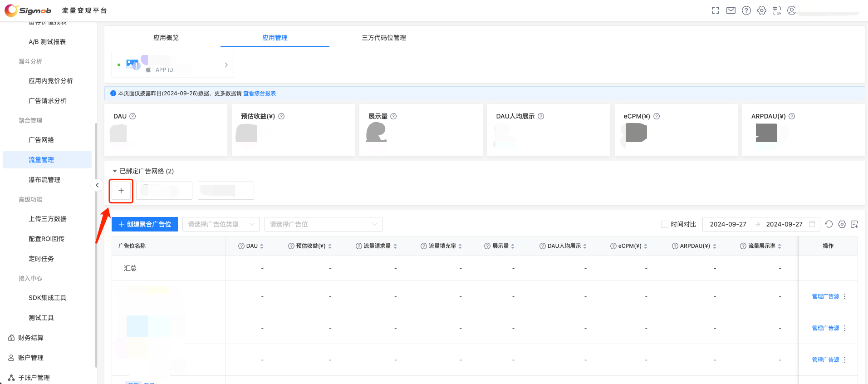Click 管理广告源 in third ad slot row
This screenshot has height=384, width=868.
825,360
